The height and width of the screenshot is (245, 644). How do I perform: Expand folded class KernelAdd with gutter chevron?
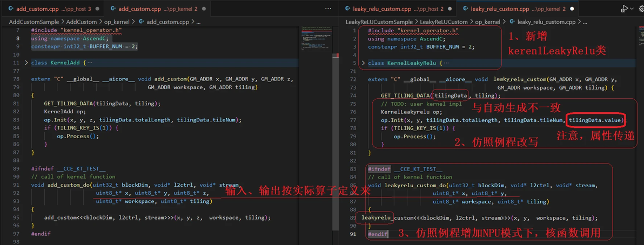26,63
